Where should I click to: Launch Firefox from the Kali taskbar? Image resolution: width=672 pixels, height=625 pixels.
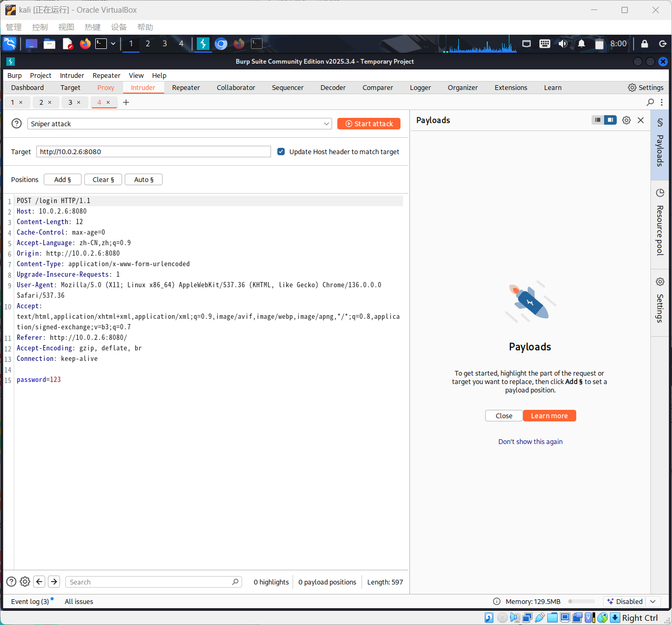pos(85,44)
